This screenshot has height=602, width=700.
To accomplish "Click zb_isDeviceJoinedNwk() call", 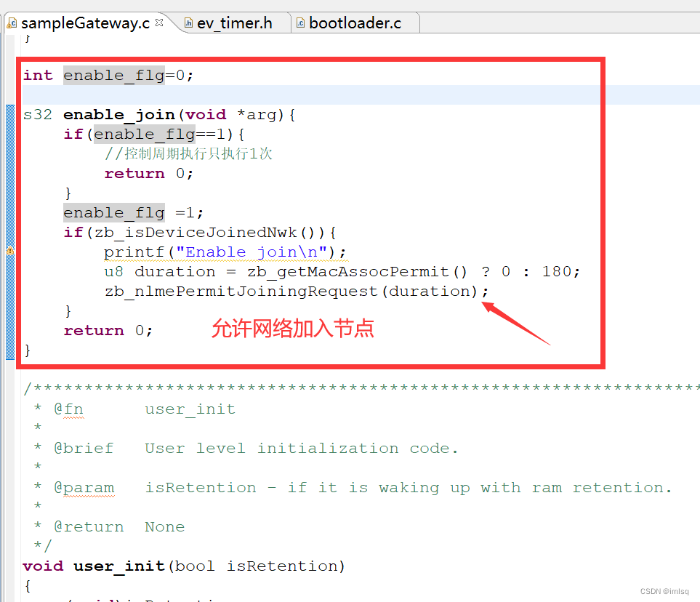I will point(209,232).
